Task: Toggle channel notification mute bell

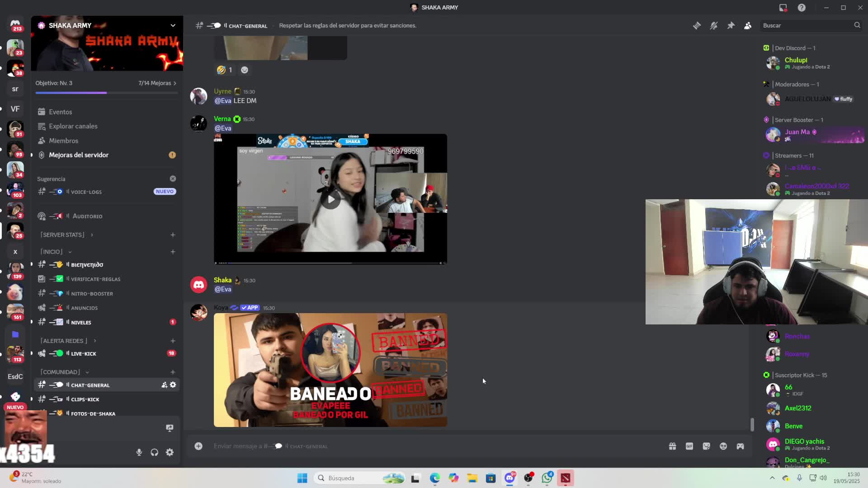Action: [x=714, y=26]
